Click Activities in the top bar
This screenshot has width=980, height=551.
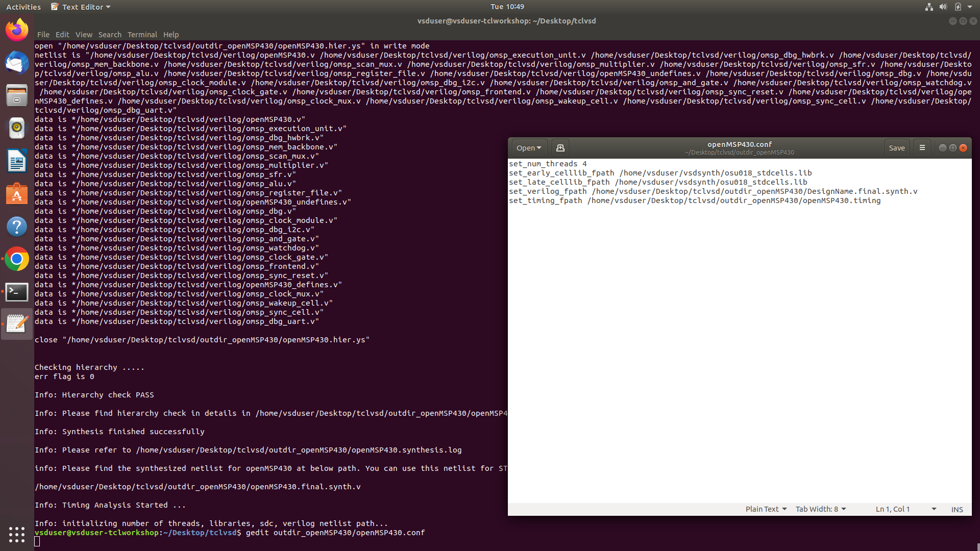23,7
